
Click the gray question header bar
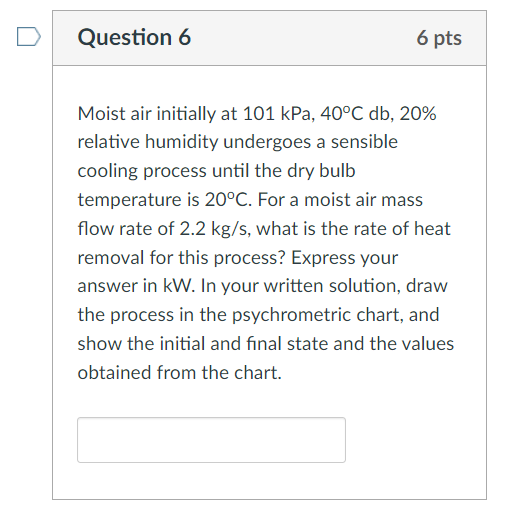click(269, 38)
